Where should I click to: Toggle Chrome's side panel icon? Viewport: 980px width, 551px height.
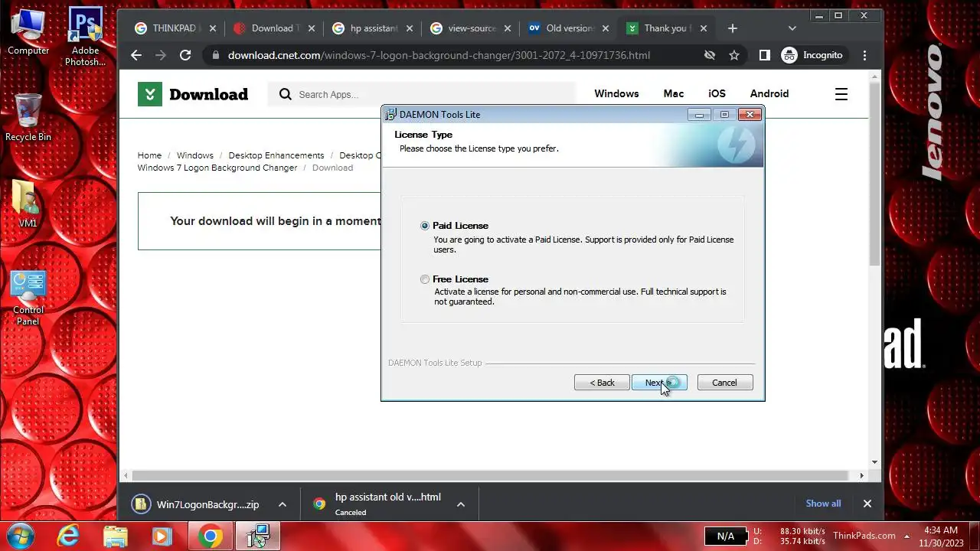tap(764, 55)
